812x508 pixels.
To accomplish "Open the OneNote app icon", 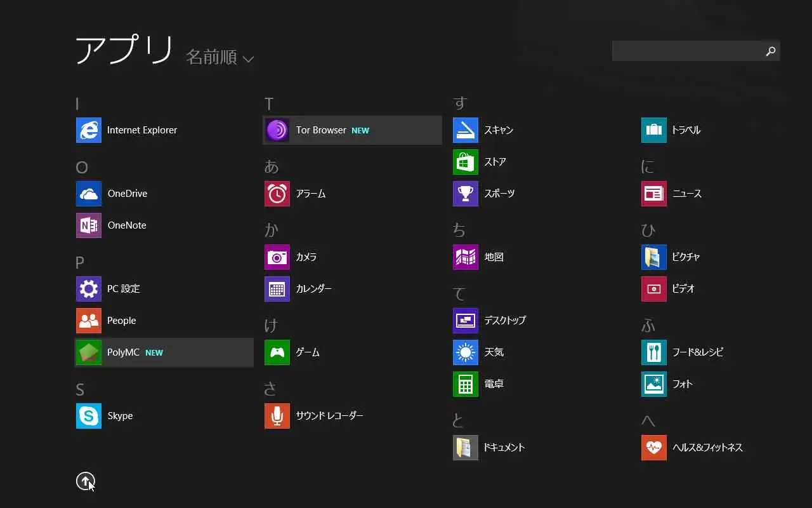I will point(89,225).
